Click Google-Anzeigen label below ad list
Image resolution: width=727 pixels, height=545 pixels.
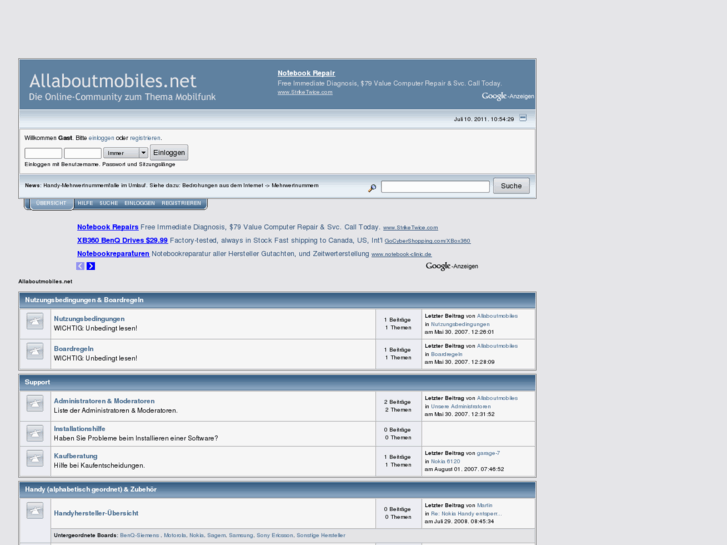[x=452, y=266]
